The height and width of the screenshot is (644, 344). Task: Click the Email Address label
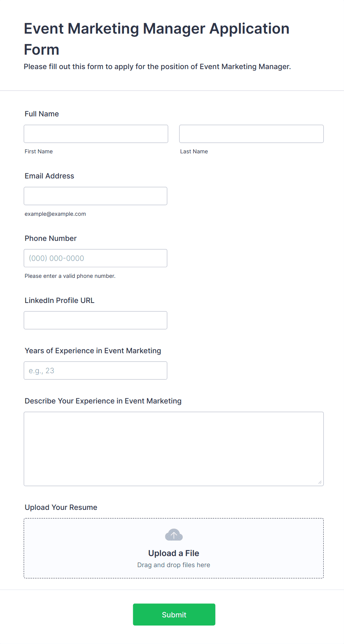[50, 176]
